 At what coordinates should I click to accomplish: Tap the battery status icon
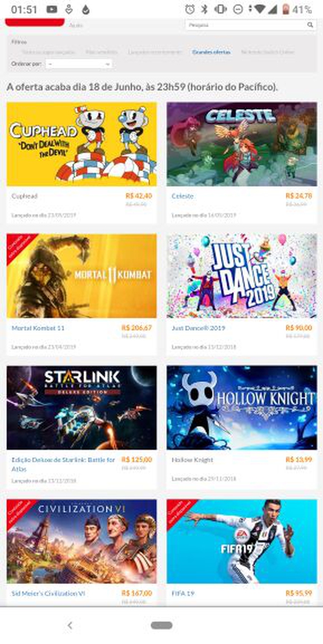[x=286, y=10]
